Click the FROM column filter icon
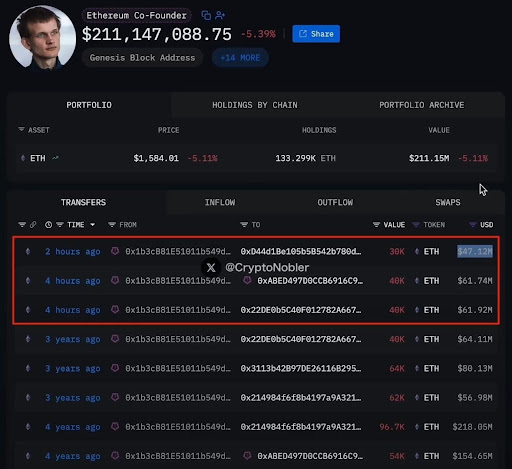 coord(112,225)
